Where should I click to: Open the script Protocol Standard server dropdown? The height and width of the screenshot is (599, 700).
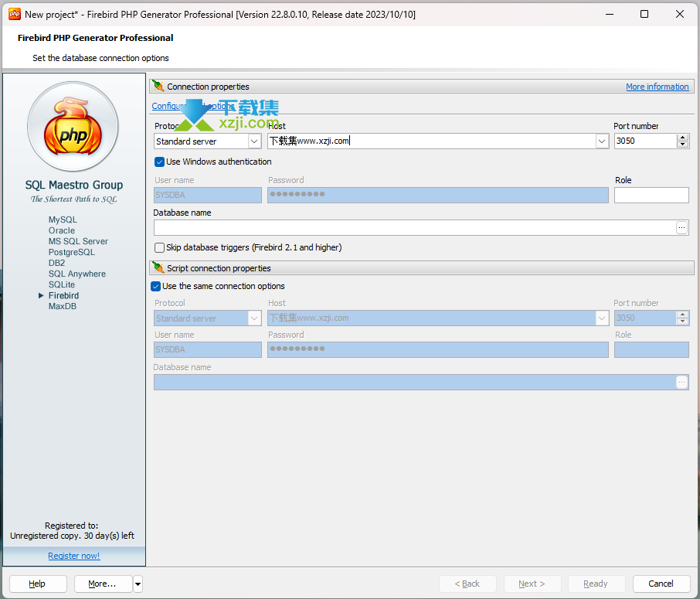coord(254,318)
